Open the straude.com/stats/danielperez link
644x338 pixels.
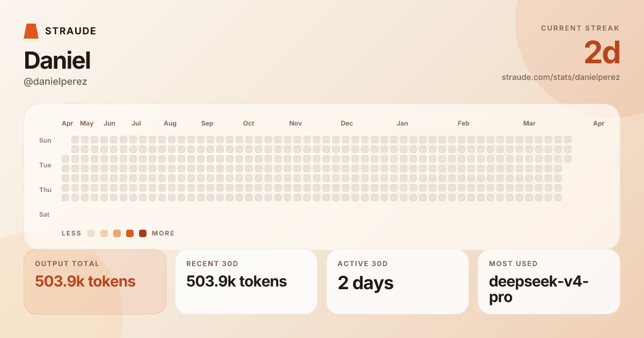point(560,77)
